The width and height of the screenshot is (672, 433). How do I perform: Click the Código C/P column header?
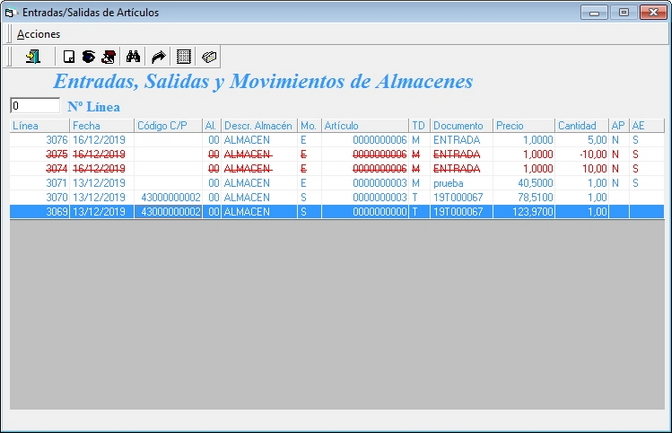pyautogui.click(x=168, y=126)
